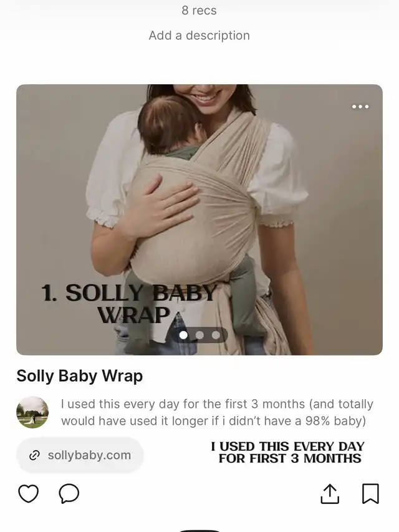Screen dimensions: 399x532
Task: Jump to the third carousel image dot
Action: click(216, 335)
